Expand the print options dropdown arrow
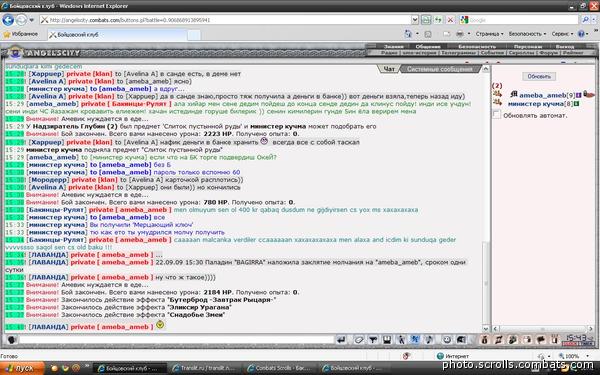The height and width of the screenshot is (375, 600). tap(469, 34)
